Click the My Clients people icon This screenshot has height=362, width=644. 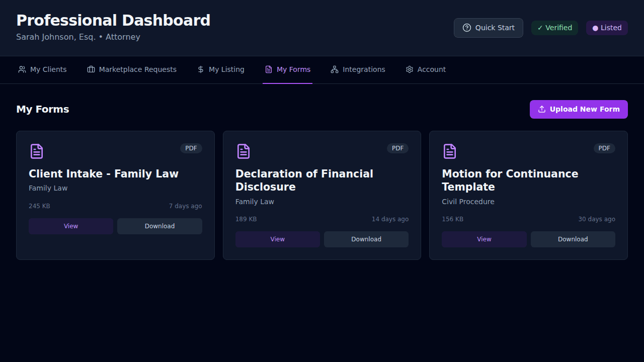tap(22, 69)
